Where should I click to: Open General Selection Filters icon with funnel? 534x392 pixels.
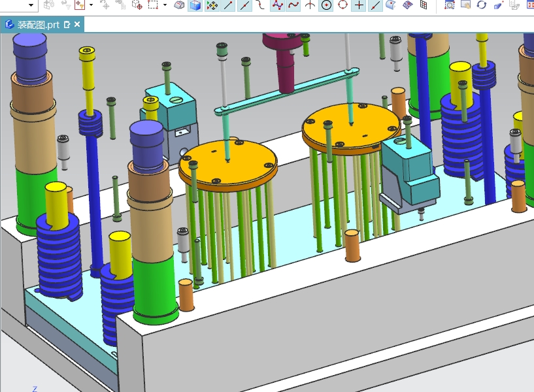pyautogui.click(x=80, y=5)
